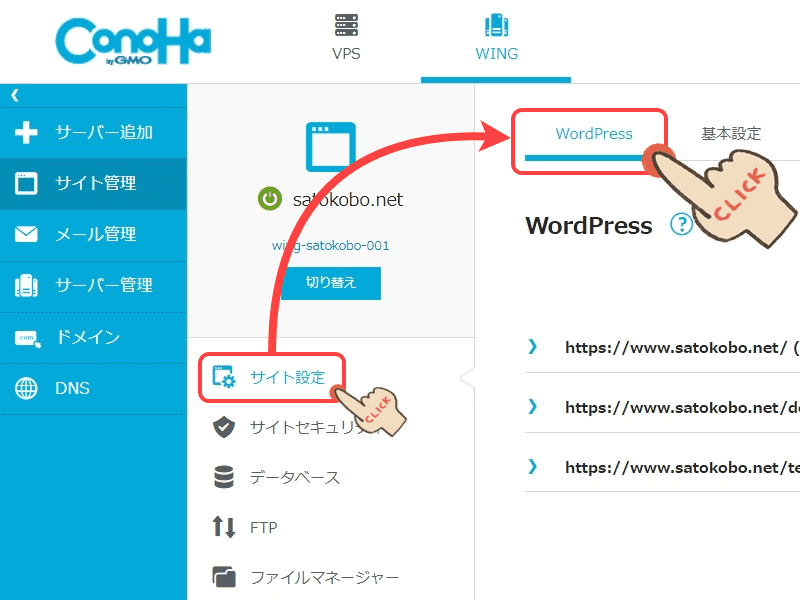
Task: Open サイト設定 submenu item
Action: coord(288,378)
